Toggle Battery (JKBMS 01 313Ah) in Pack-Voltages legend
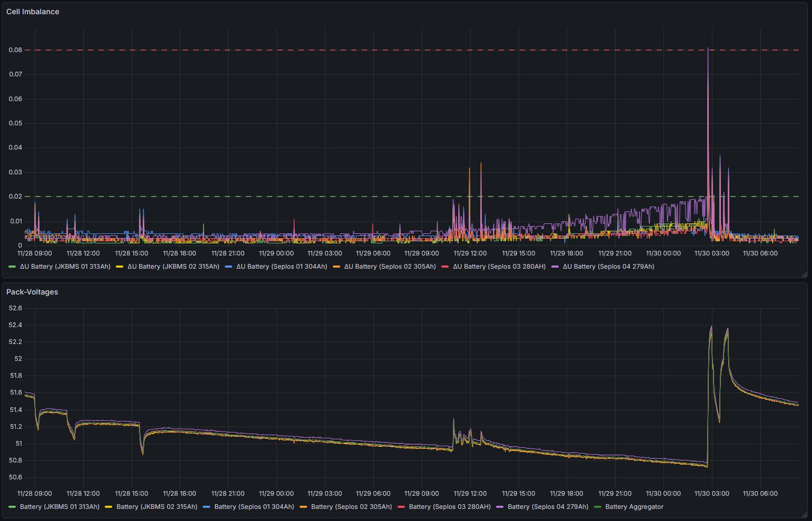Screen dimensions: 812x521 (60, 507)
